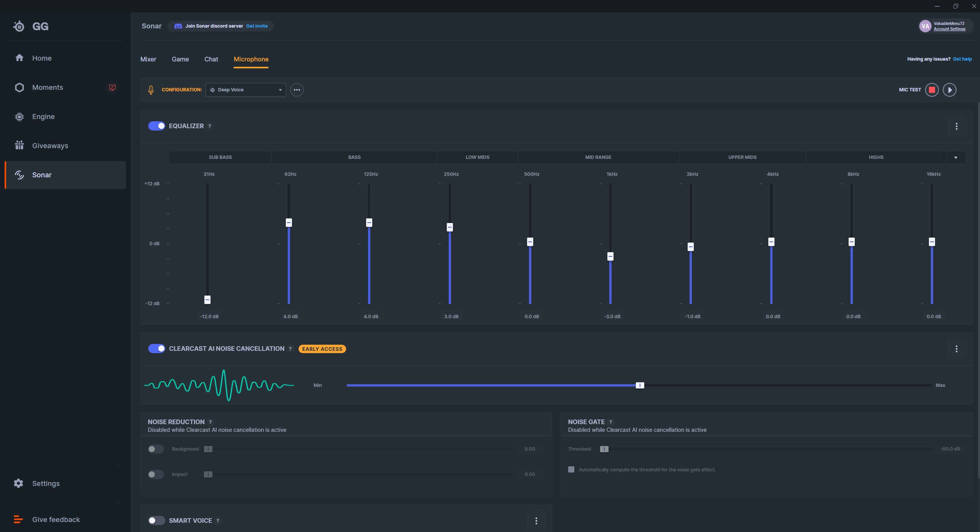Click the EARLY ACCESS badge
The width and height of the screenshot is (980, 532).
click(322, 349)
